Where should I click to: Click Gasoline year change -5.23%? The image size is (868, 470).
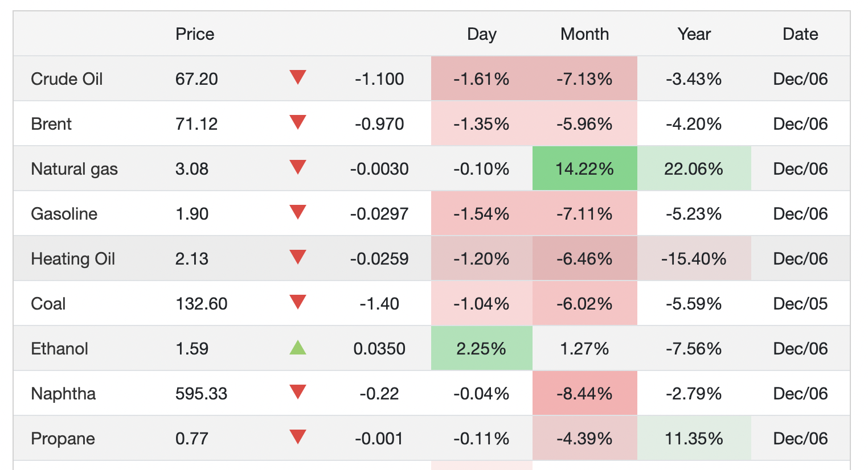[x=694, y=214]
